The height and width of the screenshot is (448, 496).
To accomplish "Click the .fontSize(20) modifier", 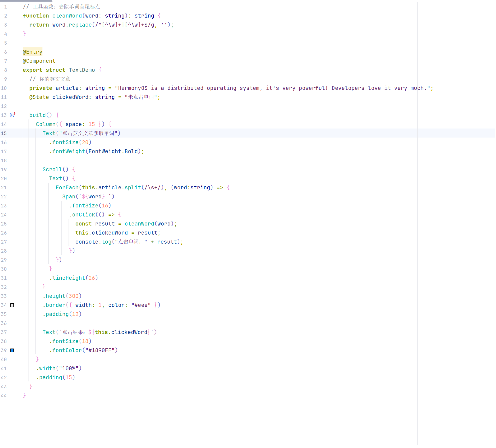I will coord(70,142).
